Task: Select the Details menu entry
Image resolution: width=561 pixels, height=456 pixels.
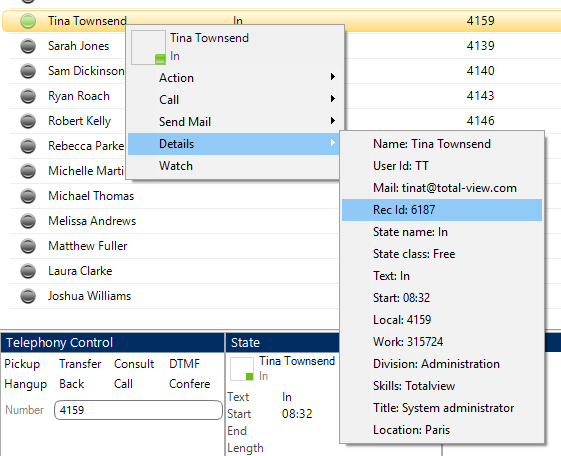Action: 234,144
